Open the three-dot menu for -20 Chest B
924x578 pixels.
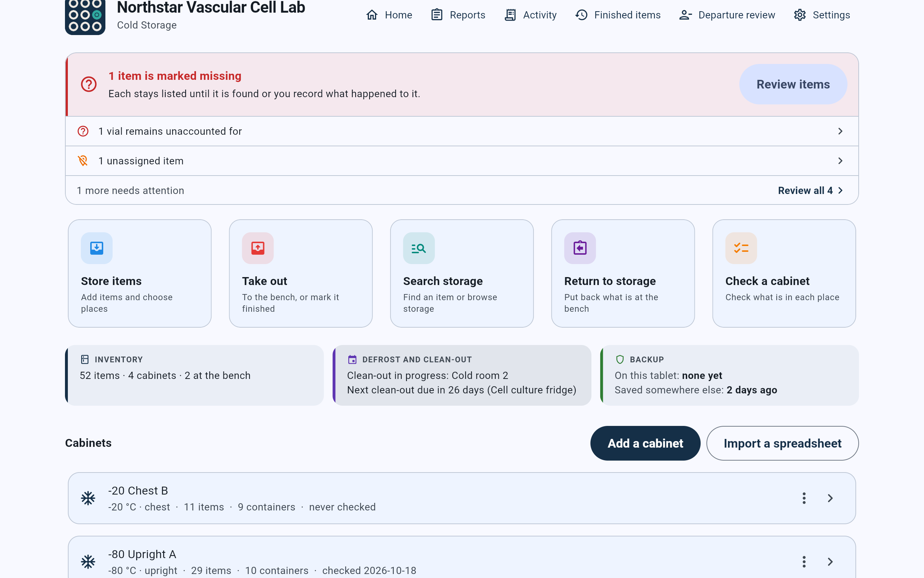804,498
